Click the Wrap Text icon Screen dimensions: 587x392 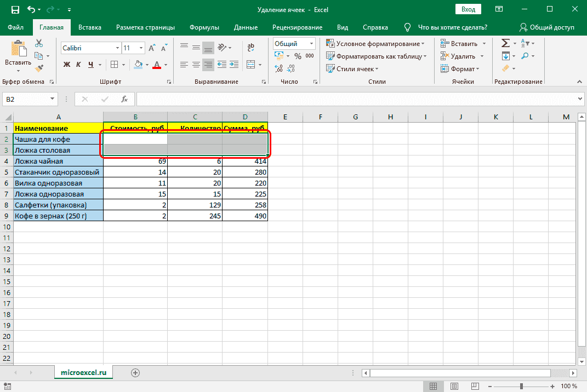pyautogui.click(x=251, y=48)
